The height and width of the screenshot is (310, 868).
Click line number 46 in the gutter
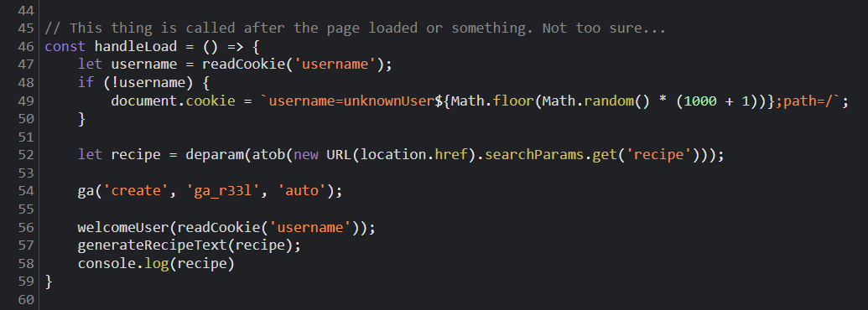coord(25,46)
